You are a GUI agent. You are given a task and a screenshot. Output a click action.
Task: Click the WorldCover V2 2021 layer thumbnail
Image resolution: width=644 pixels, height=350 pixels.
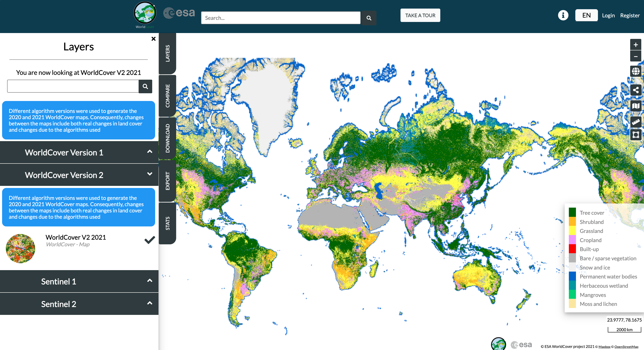pyautogui.click(x=21, y=248)
